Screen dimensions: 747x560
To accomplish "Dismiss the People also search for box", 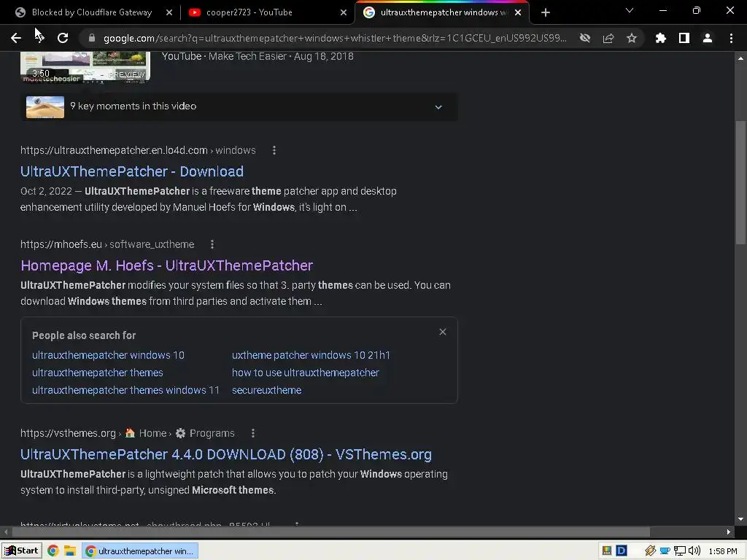I will point(443,332).
